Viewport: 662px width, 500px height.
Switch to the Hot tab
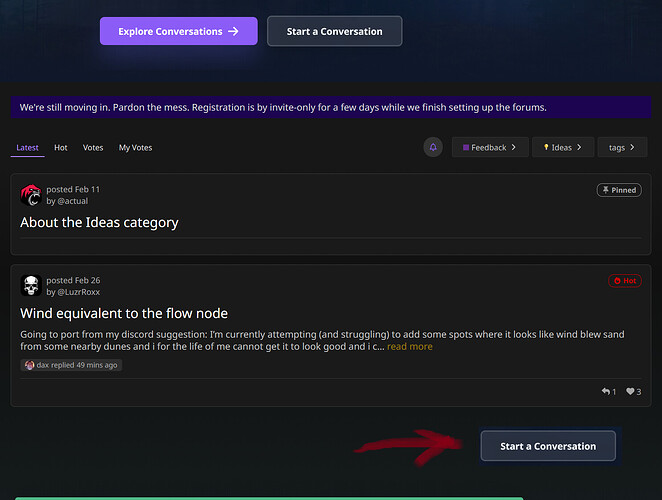point(61,148)
